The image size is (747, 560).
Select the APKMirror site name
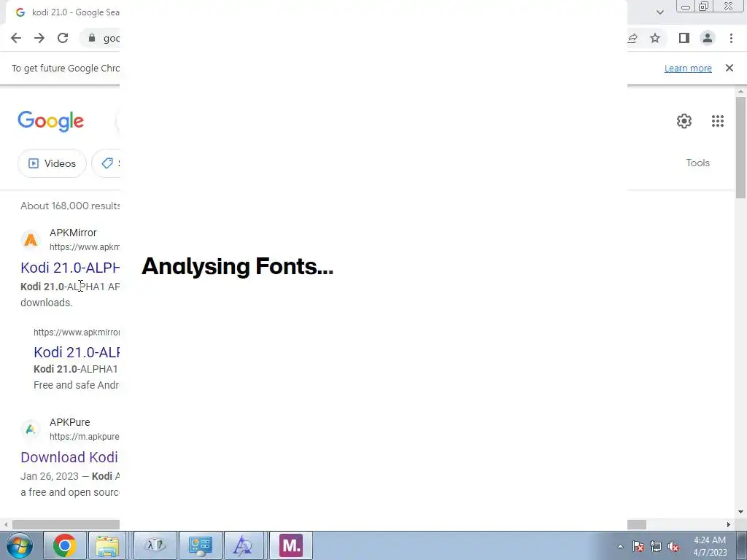[x=73, y=233]
